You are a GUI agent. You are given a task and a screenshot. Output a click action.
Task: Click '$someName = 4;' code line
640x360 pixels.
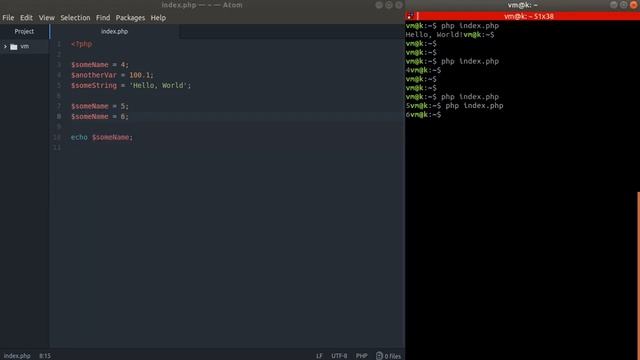(x=100, y=65)
